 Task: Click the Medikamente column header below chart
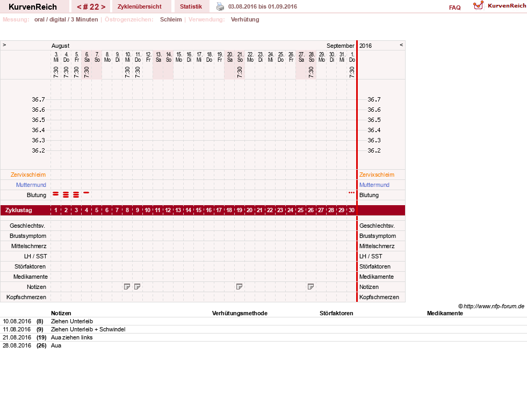(445, 313)
